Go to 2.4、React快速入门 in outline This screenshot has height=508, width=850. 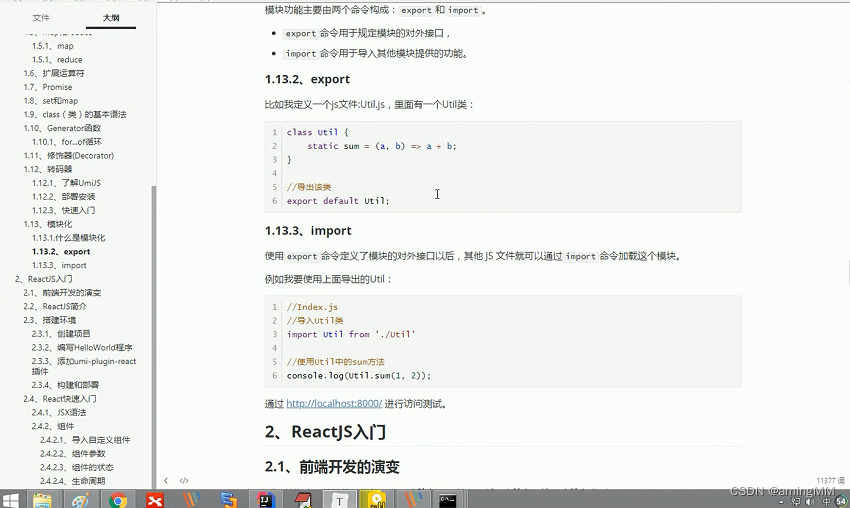(60, 398)
